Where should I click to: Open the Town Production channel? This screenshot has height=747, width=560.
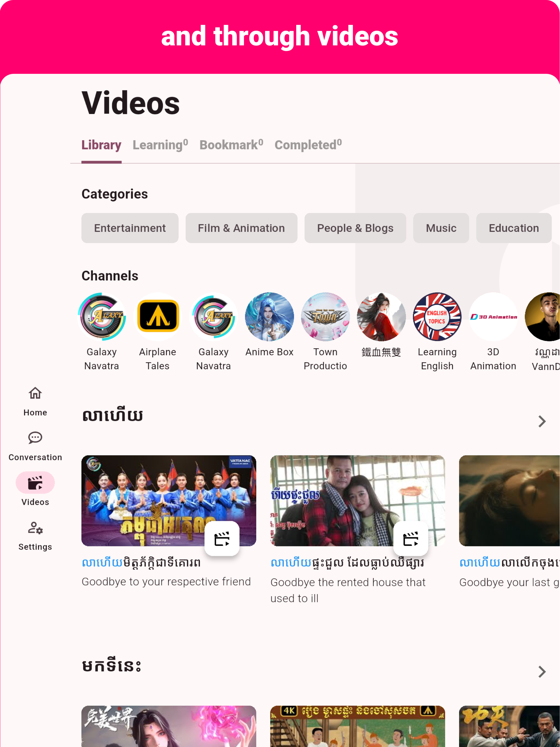[x=325, y=316]
